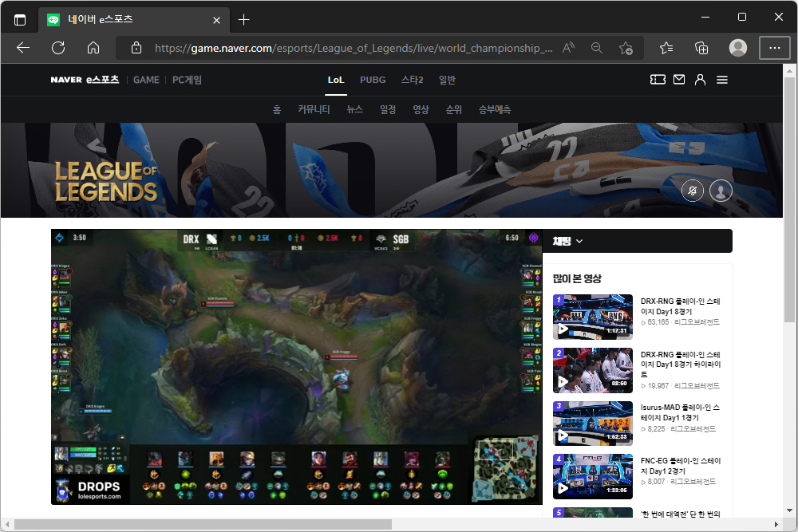Open FNC-EG 플레이-인 title link
Viewport: 798px width, 532px height.
(x=681, y=466)
